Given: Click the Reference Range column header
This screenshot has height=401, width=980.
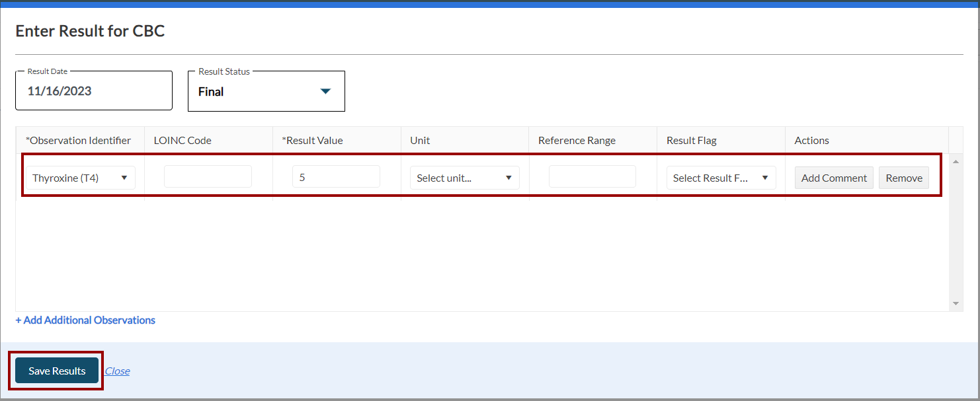Looking at the screenshot, I should click(577, 140).
